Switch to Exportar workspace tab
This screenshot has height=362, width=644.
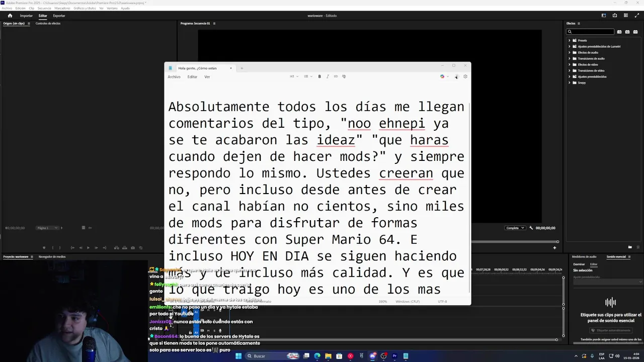pyautogui.click(x=59, y=16)
